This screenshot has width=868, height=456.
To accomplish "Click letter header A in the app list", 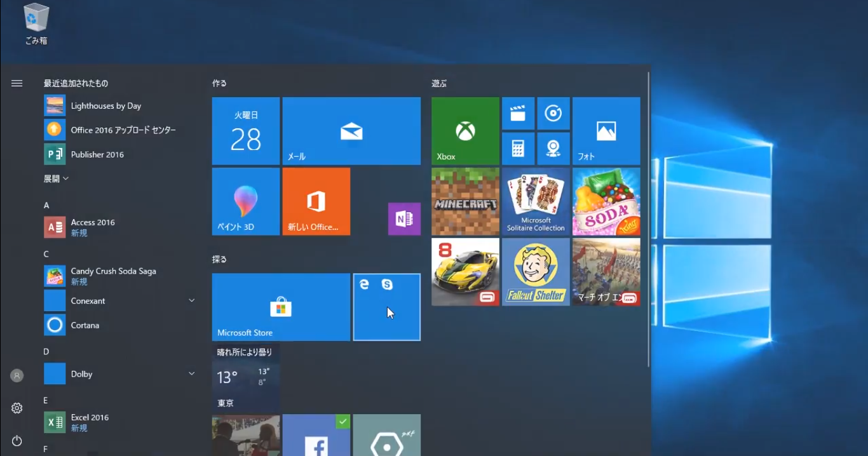I will tap(46, 205).
